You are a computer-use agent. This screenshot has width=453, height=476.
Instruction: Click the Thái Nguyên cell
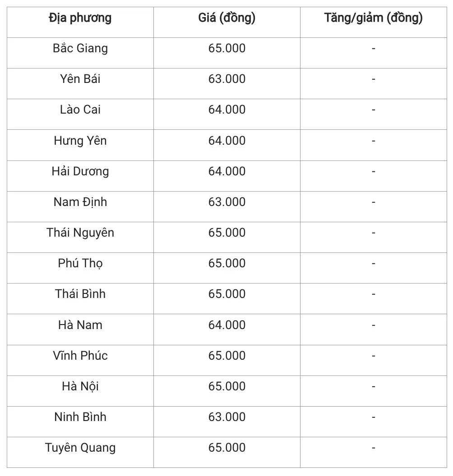point(80,233)
